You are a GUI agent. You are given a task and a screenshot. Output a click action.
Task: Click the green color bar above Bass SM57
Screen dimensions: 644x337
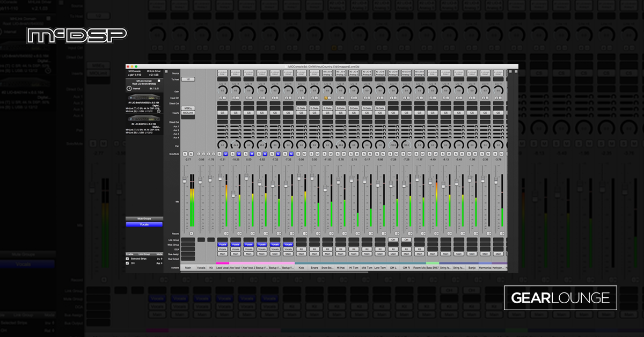[433, 263]
